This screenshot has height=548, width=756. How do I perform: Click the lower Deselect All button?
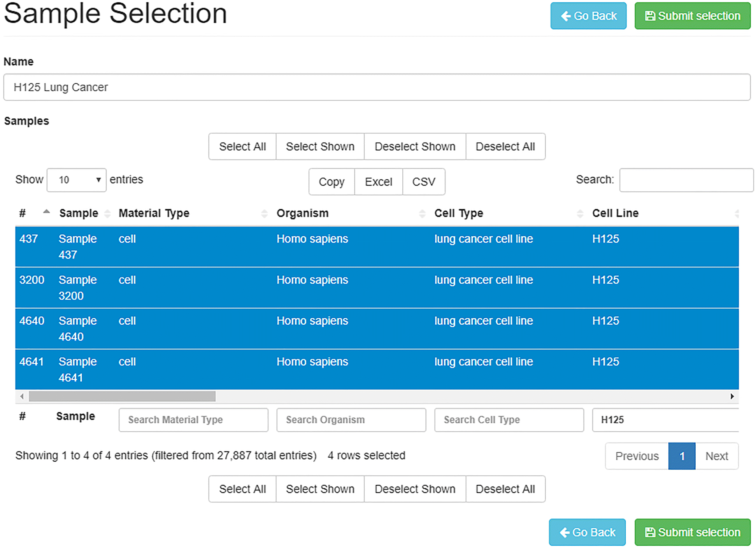(505, 489)
